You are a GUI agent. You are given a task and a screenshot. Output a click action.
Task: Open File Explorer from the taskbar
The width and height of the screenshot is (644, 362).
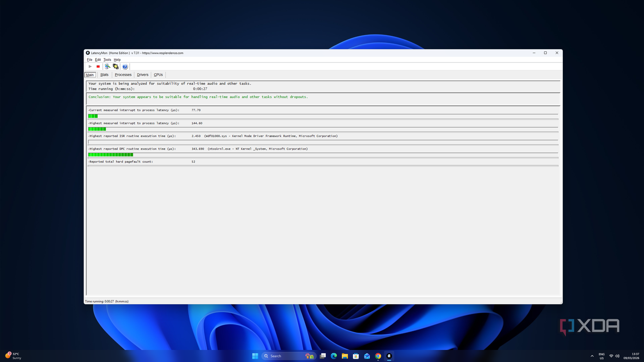[345, 356]
